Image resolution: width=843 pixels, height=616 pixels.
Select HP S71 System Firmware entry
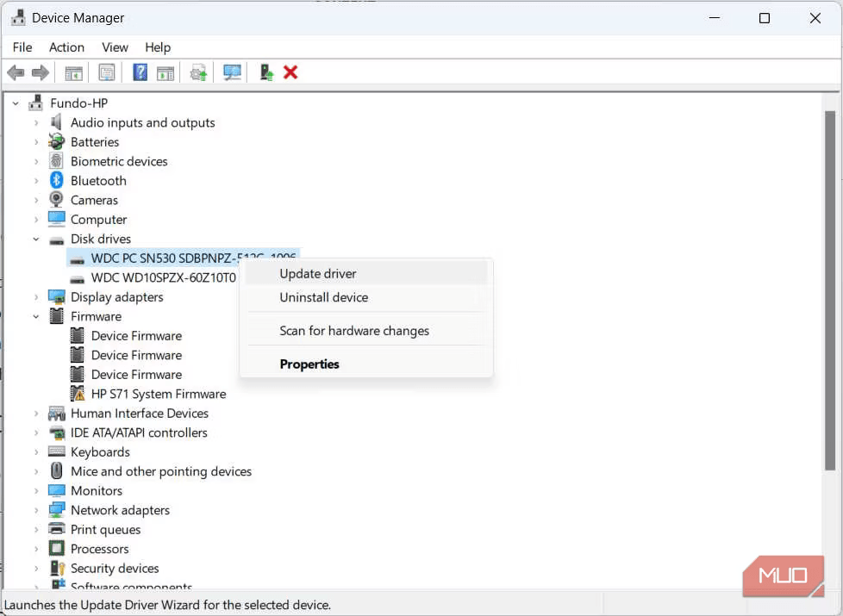(159, 394)
